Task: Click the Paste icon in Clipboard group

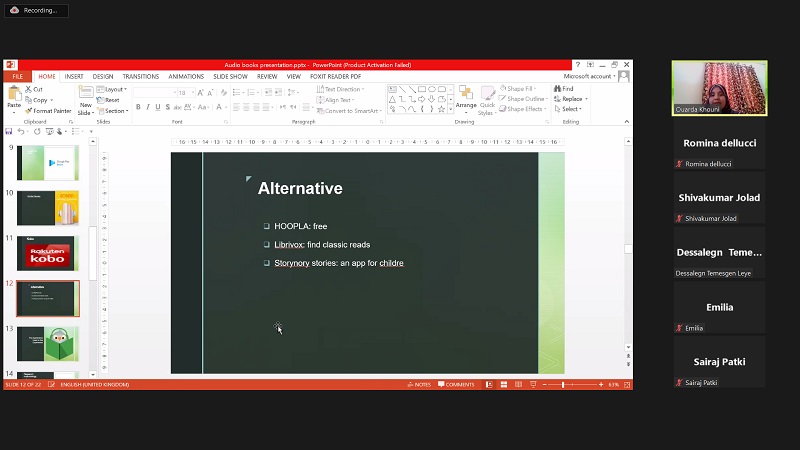Action: [x=14, y=96]
